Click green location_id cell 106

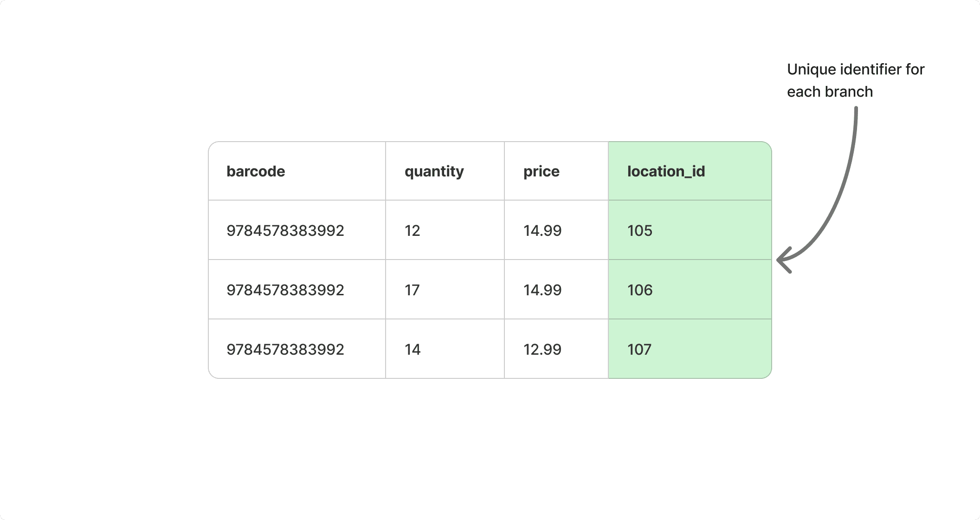pos(639,290)
